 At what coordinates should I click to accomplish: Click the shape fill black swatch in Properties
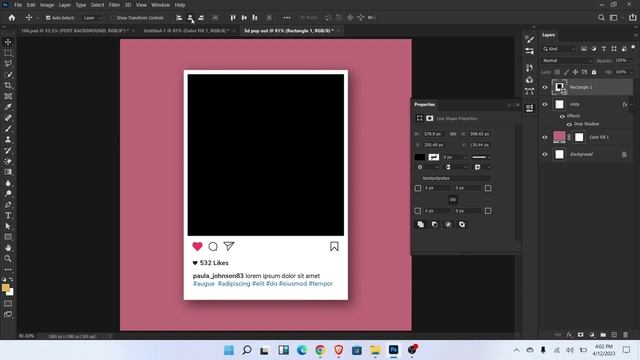point(420,157)
